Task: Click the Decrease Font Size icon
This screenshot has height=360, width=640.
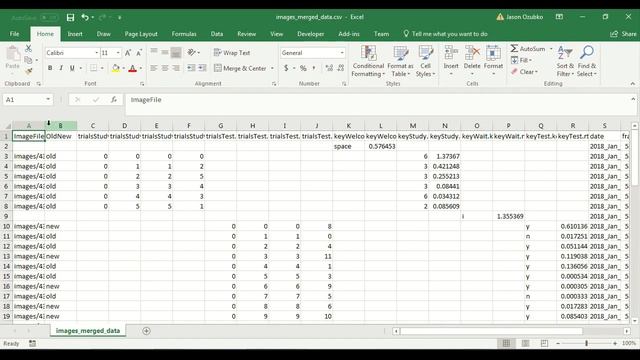Action: coord(139,53)
